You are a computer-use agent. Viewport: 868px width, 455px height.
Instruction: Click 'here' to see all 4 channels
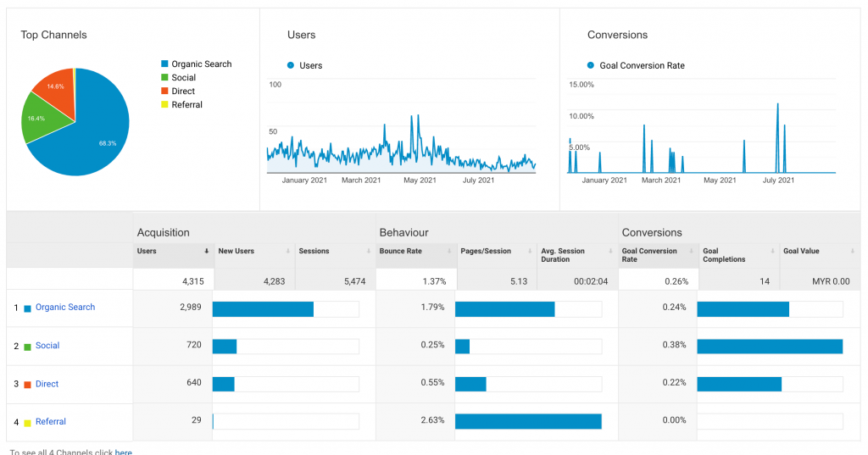coord(124,452)
